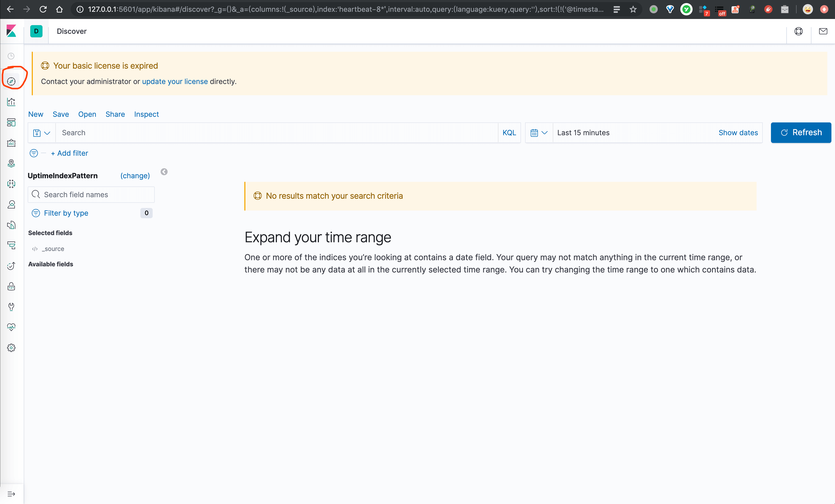Open the Maps icon in sidebar

point(11,163)
